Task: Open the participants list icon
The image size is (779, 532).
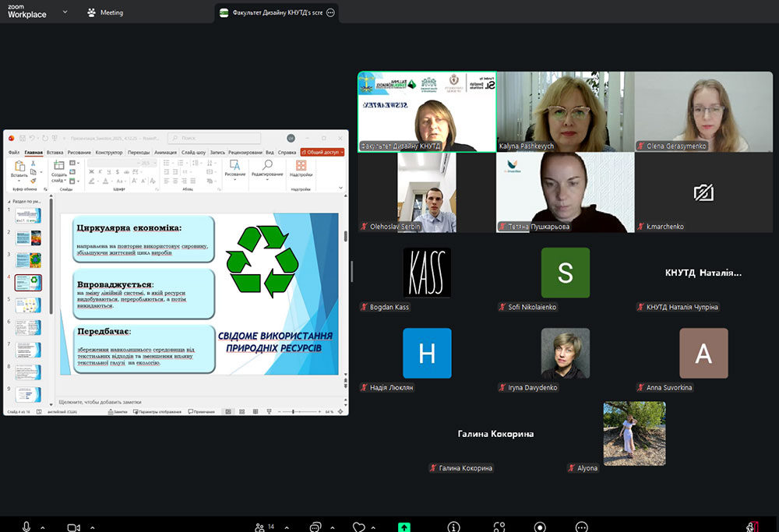Action: coord(259,527)
